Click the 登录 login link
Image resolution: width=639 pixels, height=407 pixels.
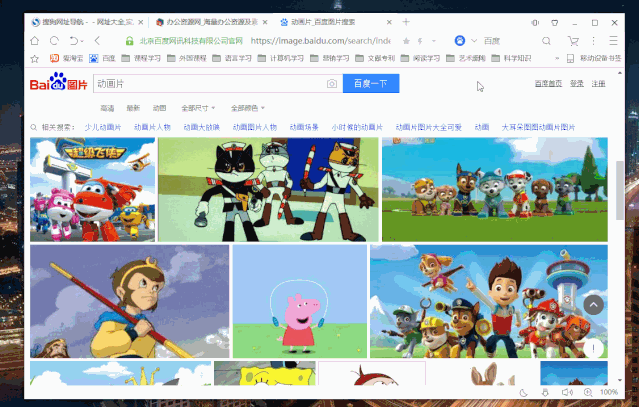coord(577,84)
